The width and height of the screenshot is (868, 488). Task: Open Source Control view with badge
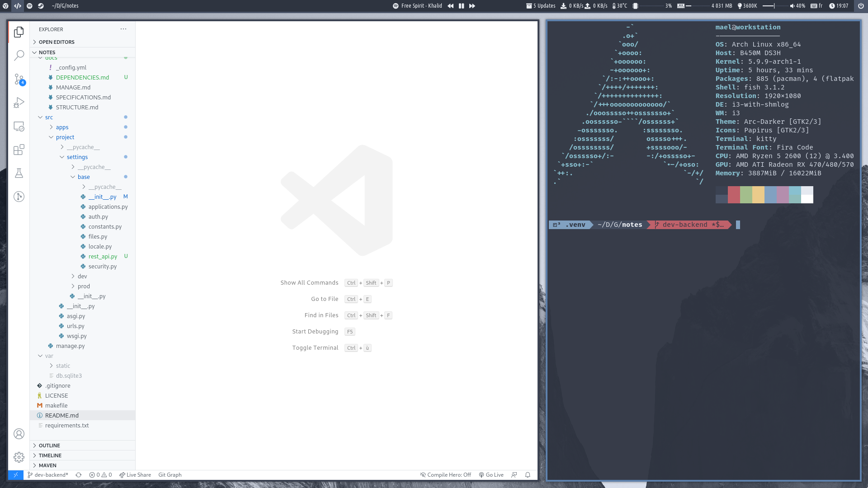pos(19,80)
